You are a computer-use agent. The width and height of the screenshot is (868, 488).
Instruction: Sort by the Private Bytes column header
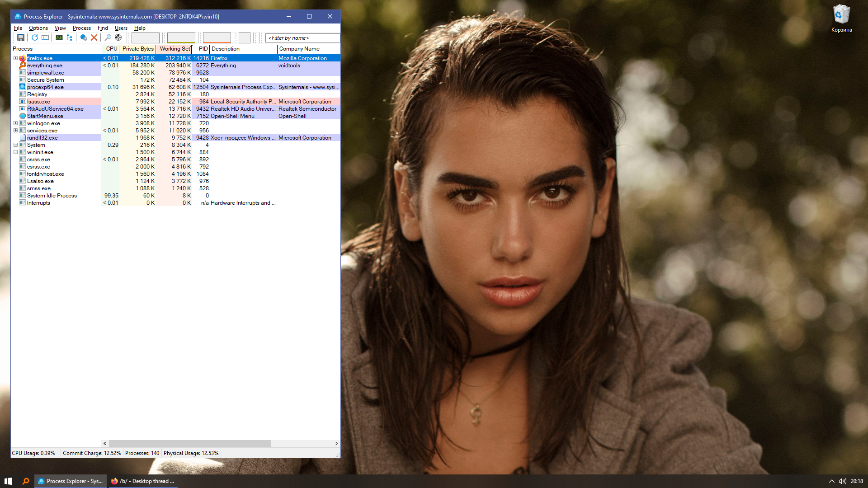pyautogui.click(x=138, y=49)
